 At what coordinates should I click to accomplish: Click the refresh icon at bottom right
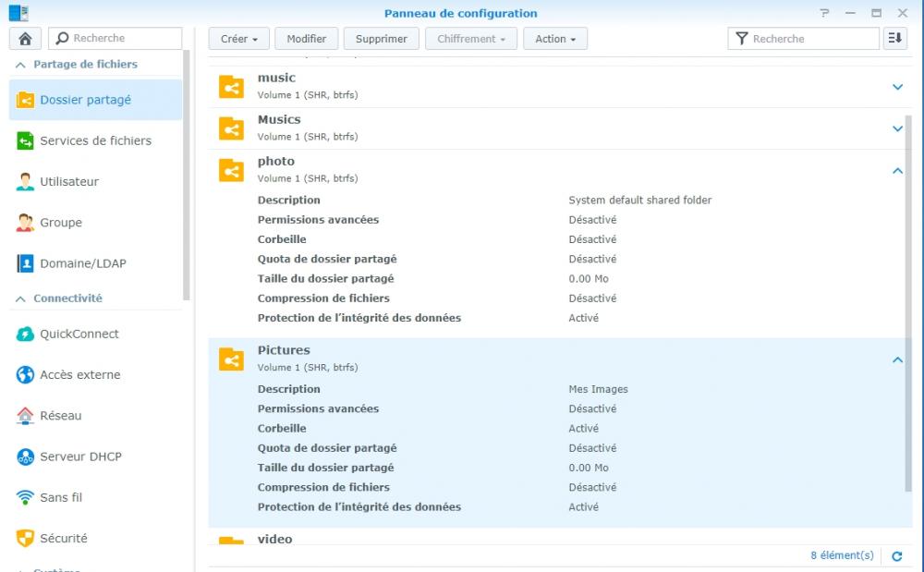pyautogui.click(x=896, y=556)
